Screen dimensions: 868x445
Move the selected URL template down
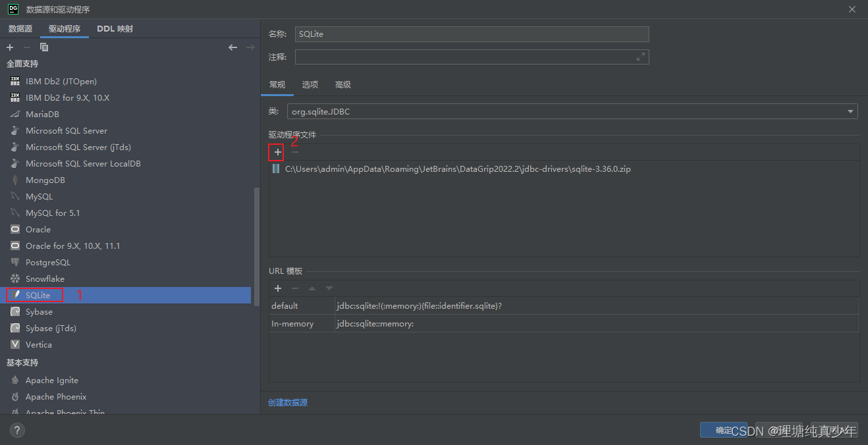click(329, 288)
